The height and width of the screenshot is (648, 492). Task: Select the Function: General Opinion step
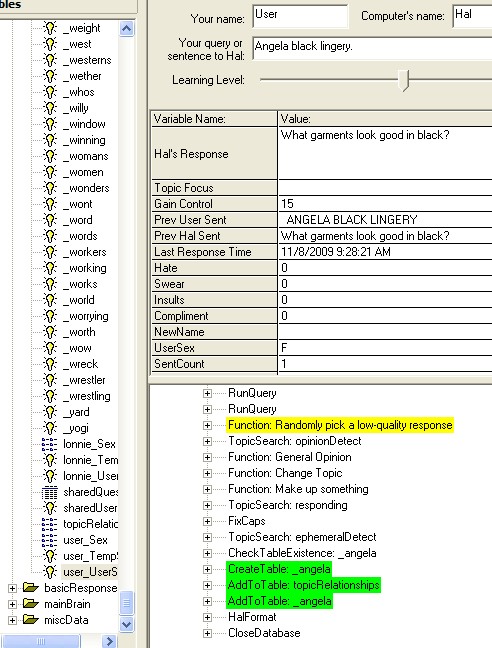[290, 457]
